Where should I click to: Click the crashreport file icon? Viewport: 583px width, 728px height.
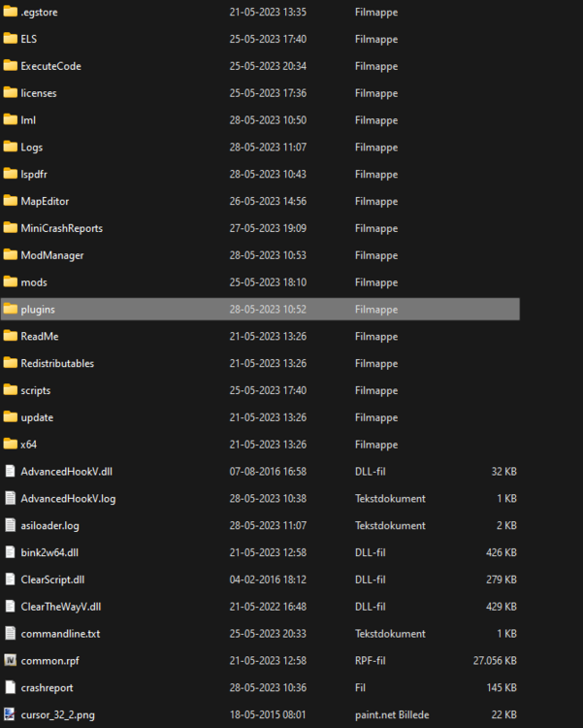[x=11, y=687]
